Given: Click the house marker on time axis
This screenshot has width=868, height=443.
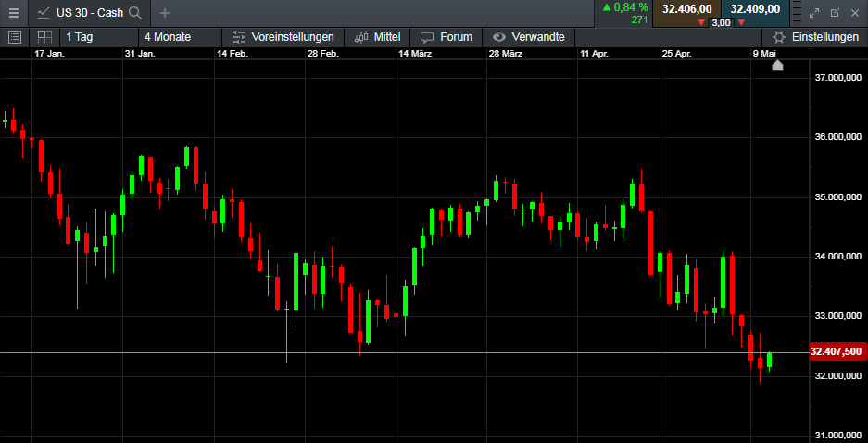Looking at the screenshot, I should (777, 65).
